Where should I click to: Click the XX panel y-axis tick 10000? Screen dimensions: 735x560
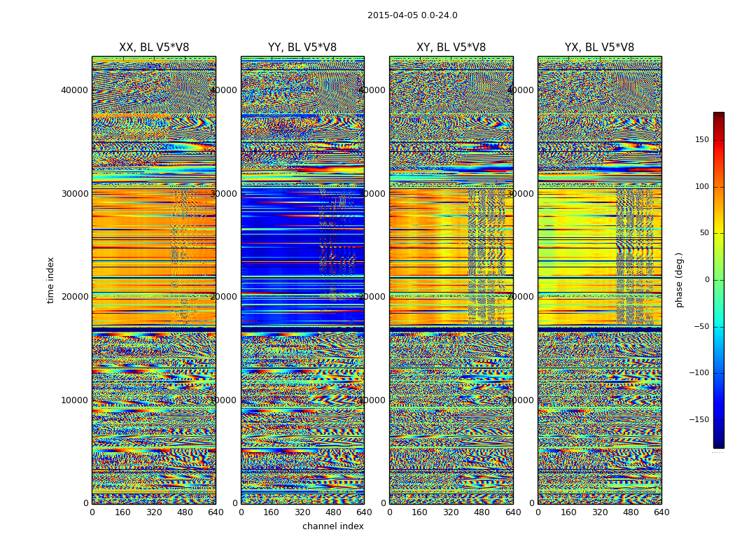[x=74, y=400]
